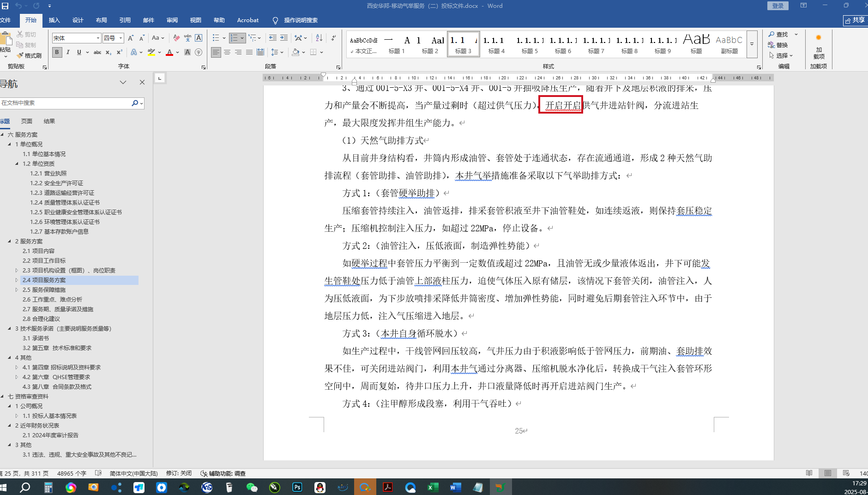
Task: Open the 插入 ribbon tab
Action: click(54, 20)
